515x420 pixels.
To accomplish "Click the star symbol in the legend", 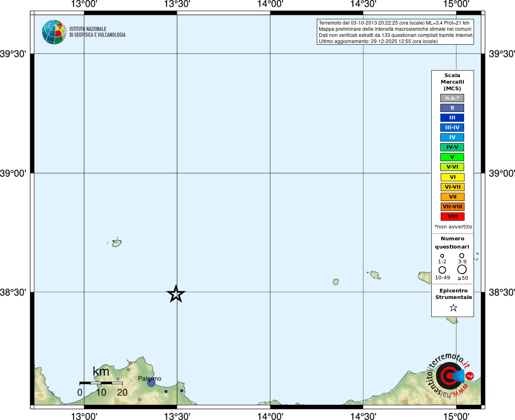I will click(x=453, y=308).
